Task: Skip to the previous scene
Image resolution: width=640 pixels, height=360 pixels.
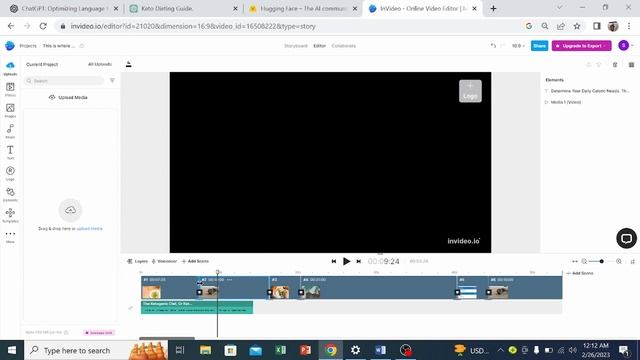Action: click(334, 261)
